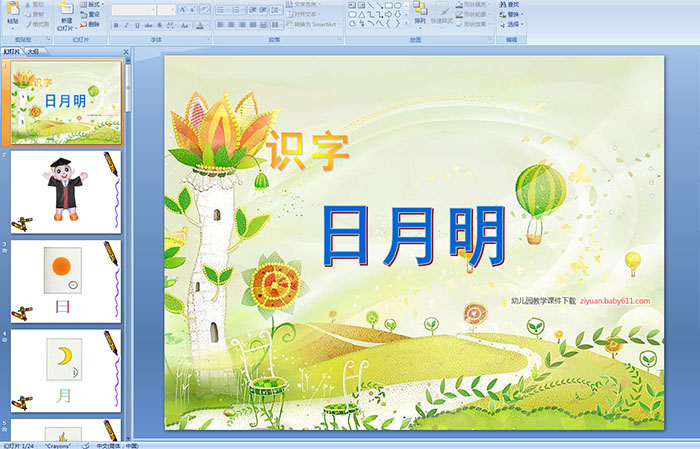700x449 pixels.
Task: Click the 识字 title text on slide
Action: [308, 151]
